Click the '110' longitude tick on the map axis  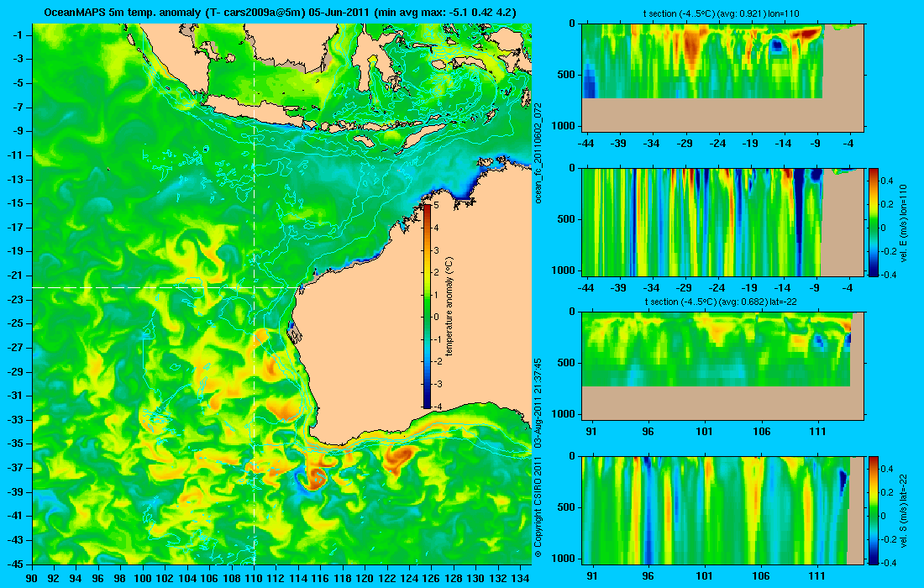254,579
